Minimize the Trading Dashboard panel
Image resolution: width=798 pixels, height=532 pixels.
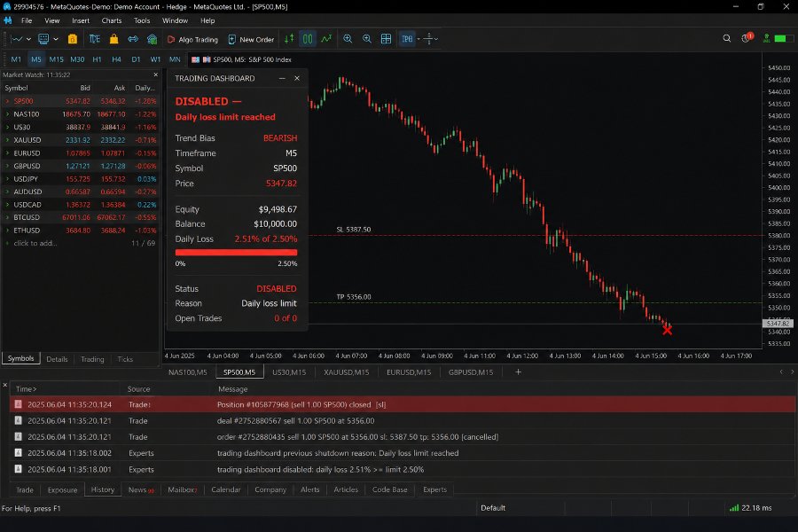click(x=282, y=78)
